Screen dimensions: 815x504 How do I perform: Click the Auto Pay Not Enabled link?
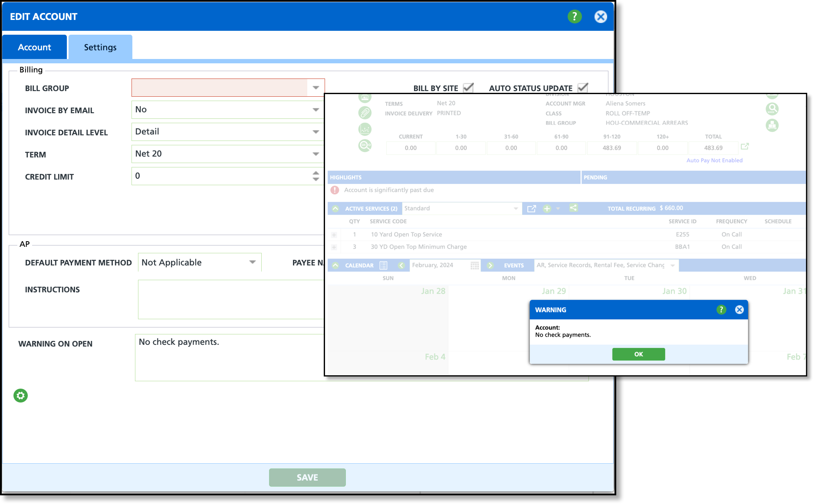pos(714,160)
